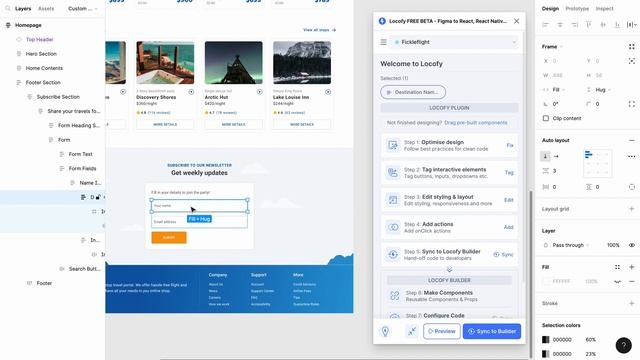This screenshot has height=360, width=640.
Task: Click Sync link in Step 5 row
Action: click(x=503, y=254)
